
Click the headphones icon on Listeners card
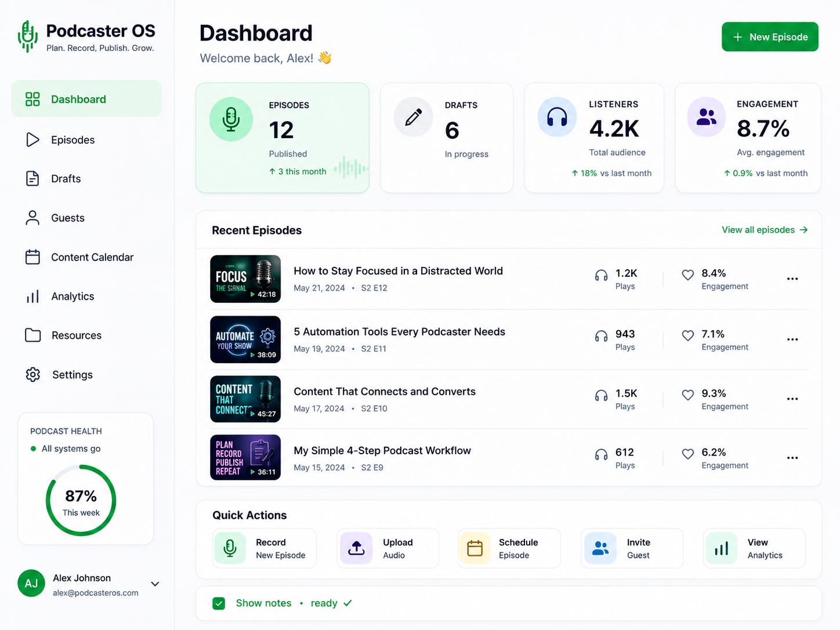point(557,117)
